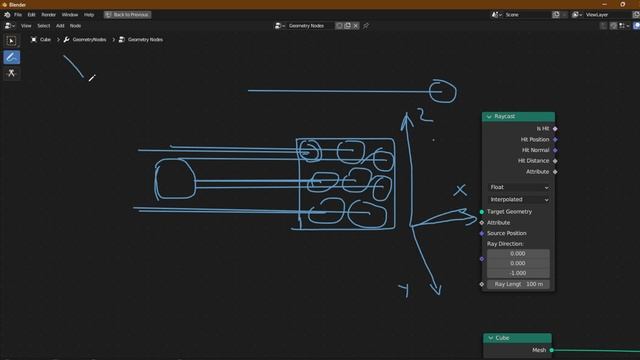Screen dimensions: 640x360
Task: Click the Geometry Nodes breadcrumb label
Action: click(145, 40)
